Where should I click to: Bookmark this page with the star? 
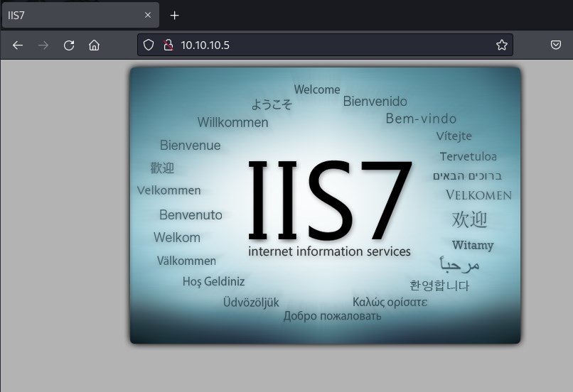pos(502,45)
